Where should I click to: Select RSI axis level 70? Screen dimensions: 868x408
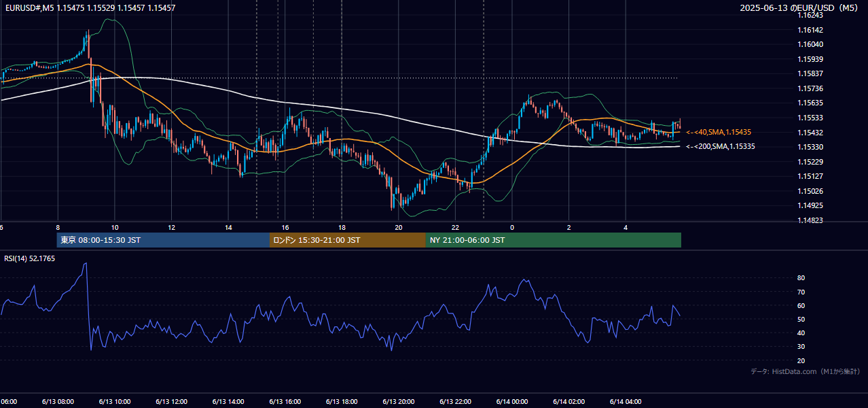point(801,292)
